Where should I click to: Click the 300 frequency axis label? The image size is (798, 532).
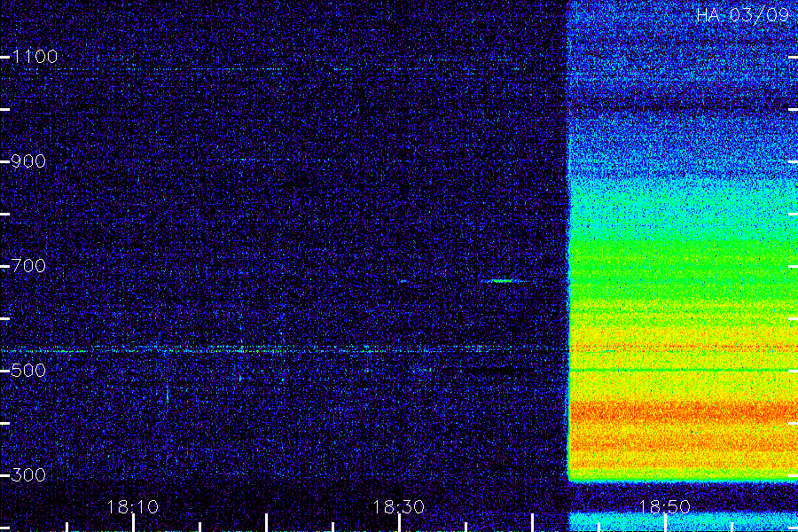click(28, 475)
